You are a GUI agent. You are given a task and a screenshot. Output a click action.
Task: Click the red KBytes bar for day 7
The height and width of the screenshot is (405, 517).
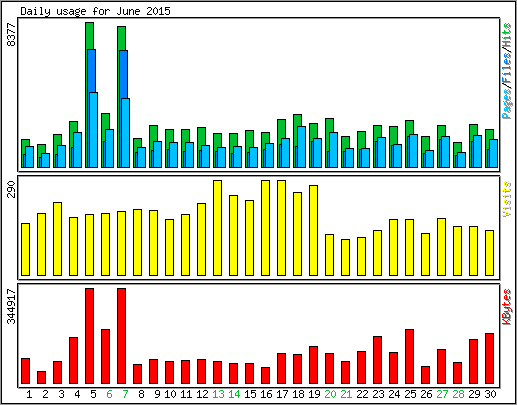[x=121, y=336]
